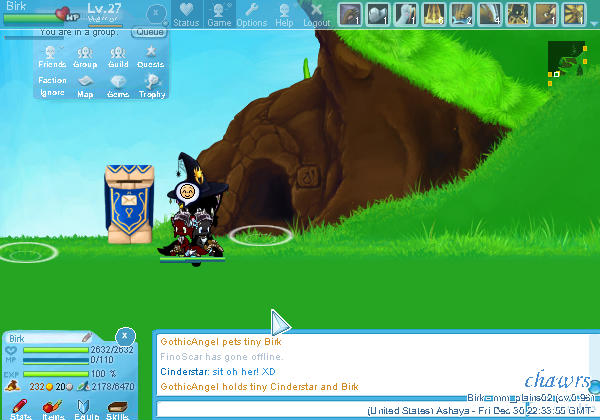Open the Status menu
The width and height of the screenshot is (600, 420).
pyautogui.click(x=186, y=14)
